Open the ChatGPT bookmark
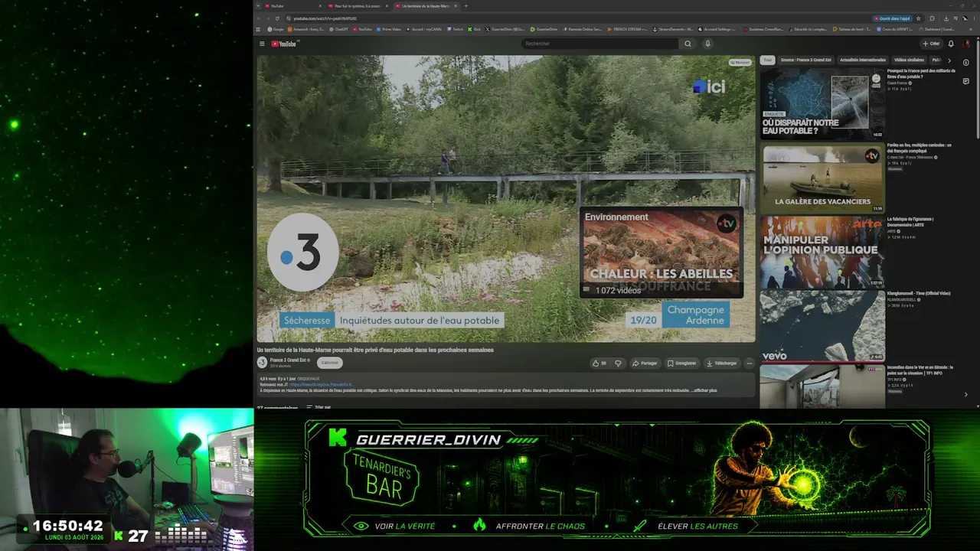This screenshot has height=551, width=980. tap(339, 29)
